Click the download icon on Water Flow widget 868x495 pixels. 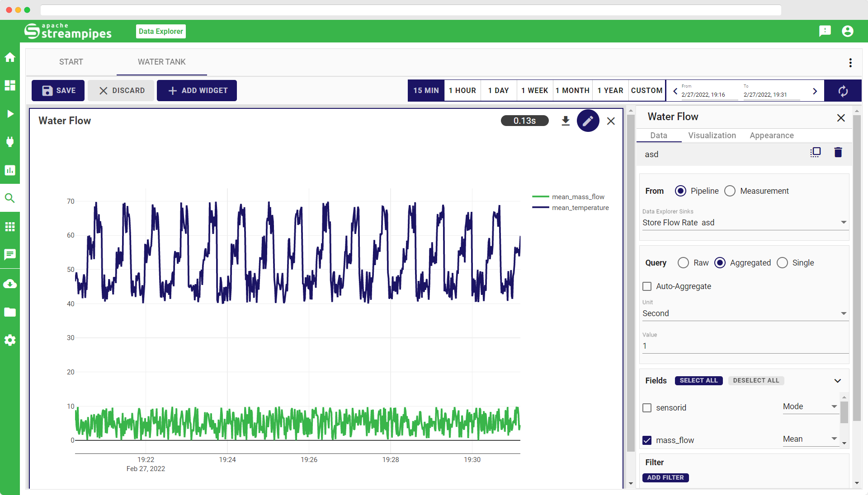tap(565, 120)
